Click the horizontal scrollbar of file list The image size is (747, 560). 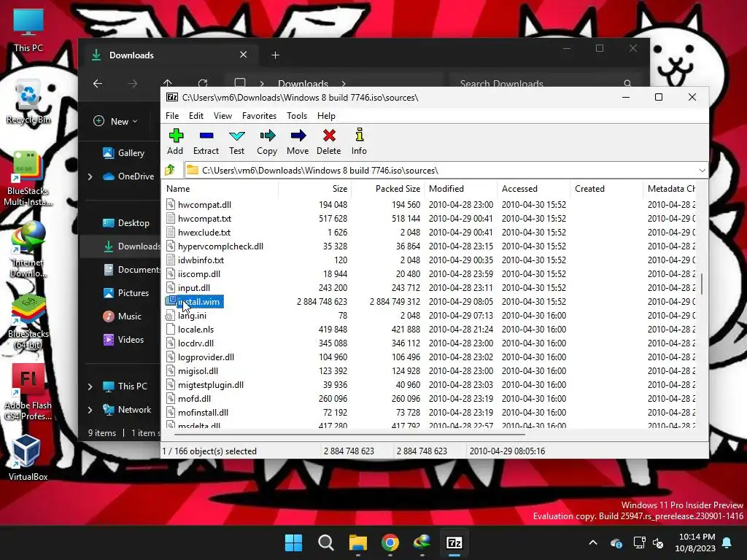[x=349, y=434]
